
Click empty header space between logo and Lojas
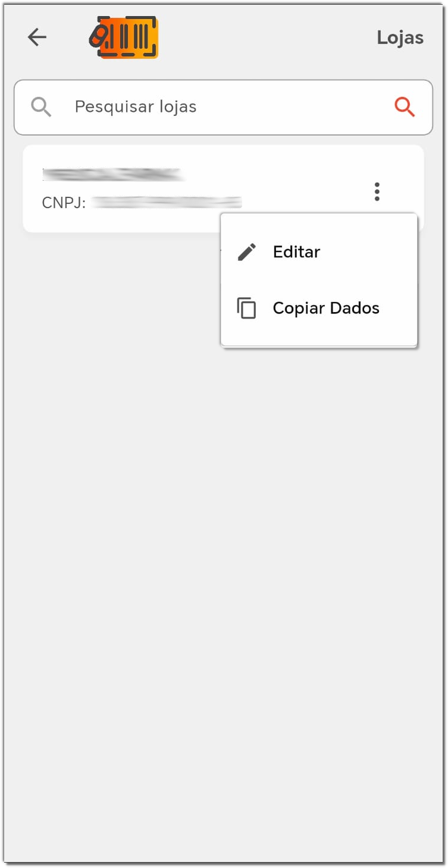click(x=268, y=37)
